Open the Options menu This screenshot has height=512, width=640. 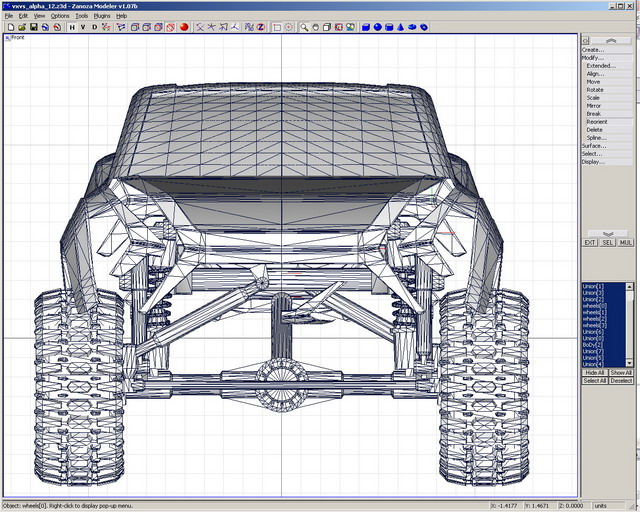tap(60, 16)
